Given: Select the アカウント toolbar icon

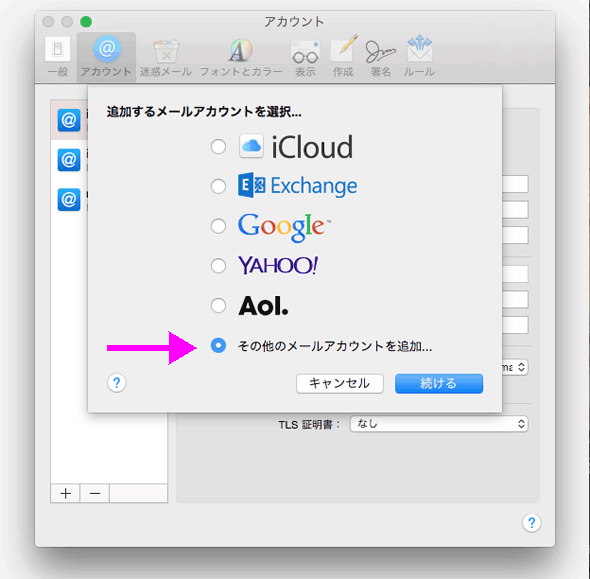Looking at the screenshot, I should [106, 56].
